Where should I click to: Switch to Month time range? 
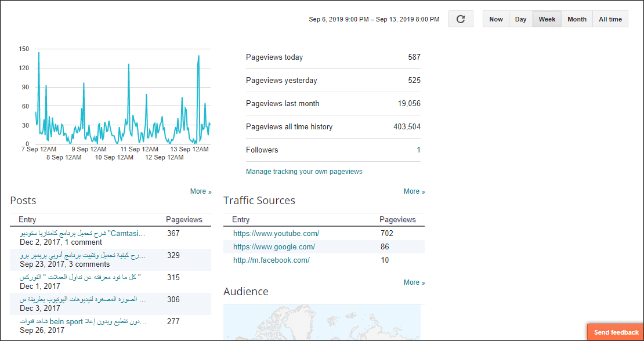pos(577,19)
